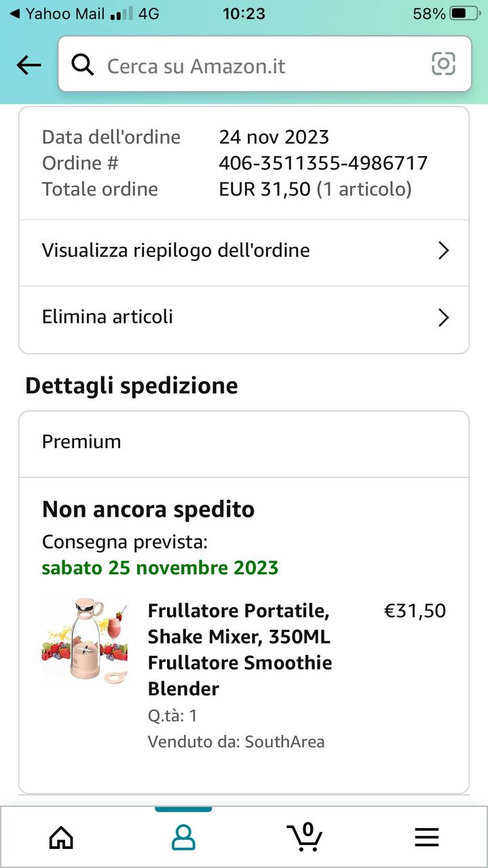Tap the €31,50 item price
The image size is (488, 868).
(415, 611)
